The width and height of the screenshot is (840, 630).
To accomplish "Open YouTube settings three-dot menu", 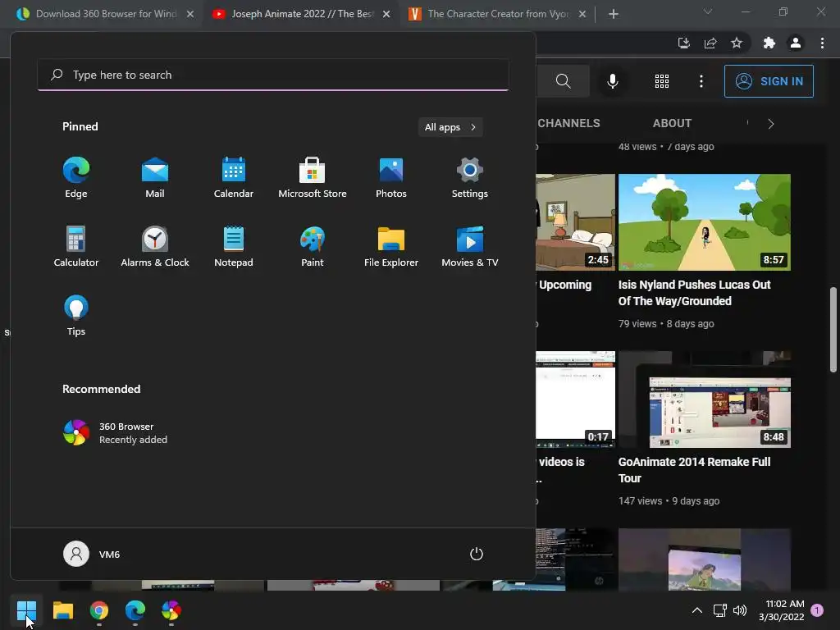I will 701,81.
